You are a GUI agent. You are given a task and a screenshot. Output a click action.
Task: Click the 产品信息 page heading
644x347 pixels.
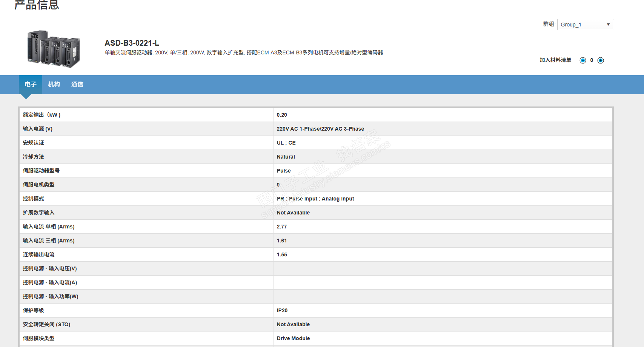click(37, 5)
